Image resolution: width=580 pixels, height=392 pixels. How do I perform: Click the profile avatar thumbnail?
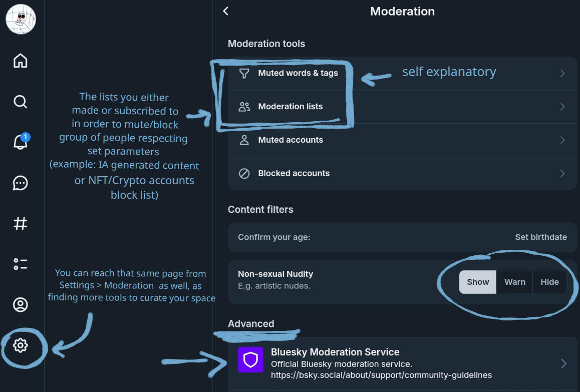[21, 20]
